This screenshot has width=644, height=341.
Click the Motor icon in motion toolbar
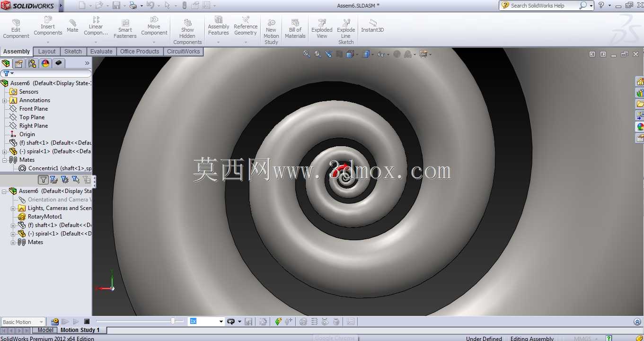tap(303, 322)
